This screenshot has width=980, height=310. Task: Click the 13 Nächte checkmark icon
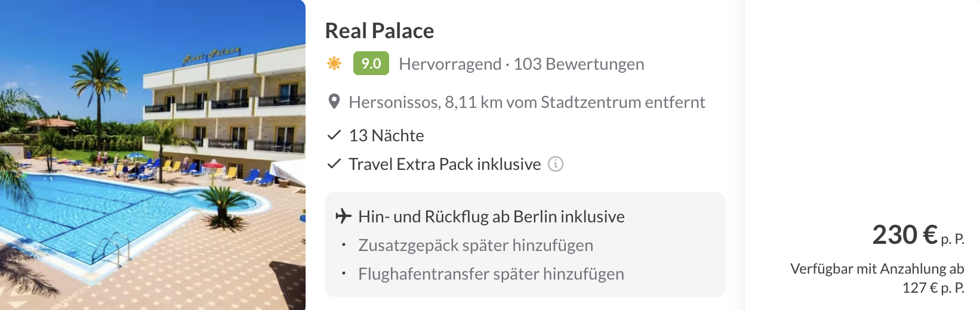coord(334,135)
